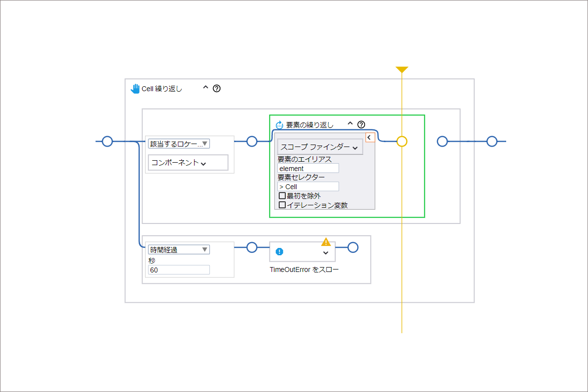Collapse the 要素の繰り返し block

pyautogui.click(x=350, y=123)
